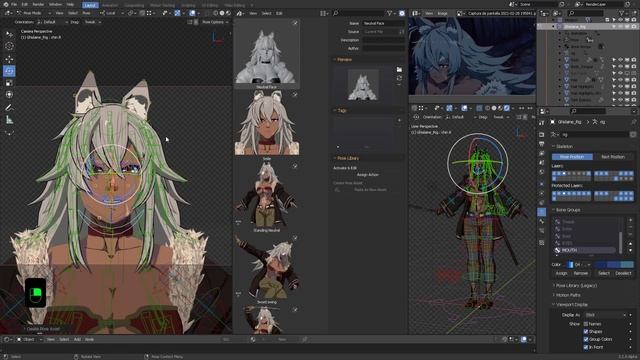640x360 pixels.
Task: Open the Render properties tab icon
Action: [x=542, y=134]
